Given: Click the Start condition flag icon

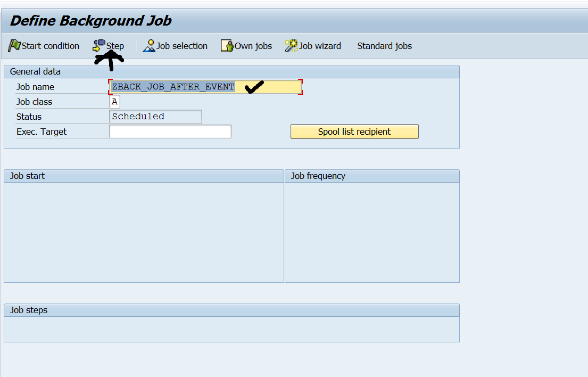Looking at the screenshot, I should tap(14, 46).
